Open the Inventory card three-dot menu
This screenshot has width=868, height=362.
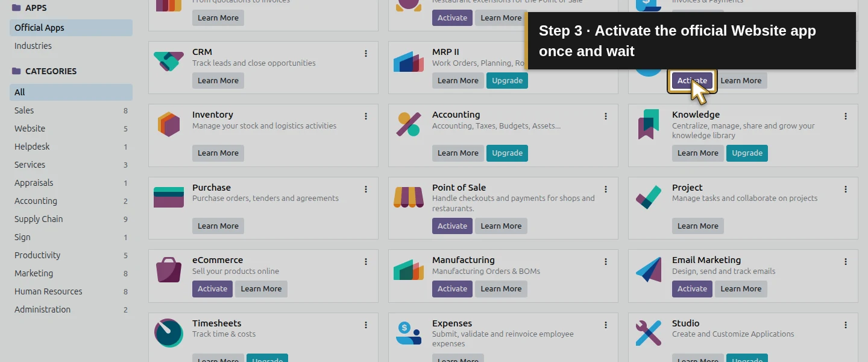[366, 116]
